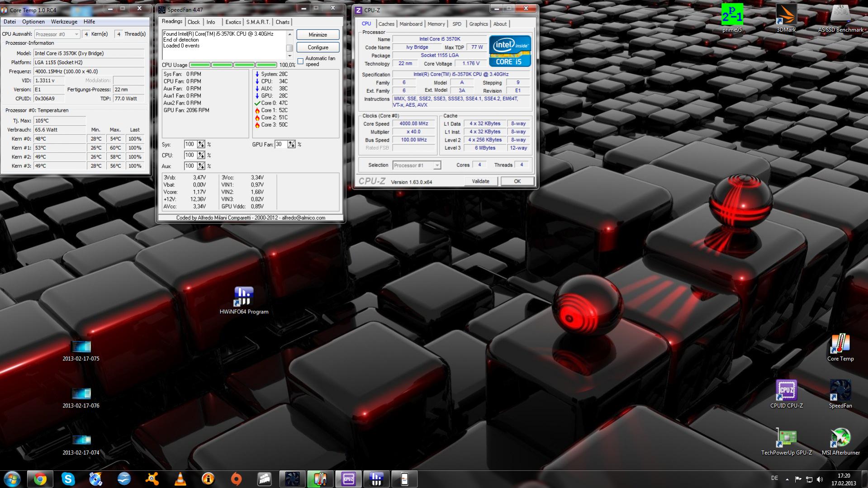
Task: Open the Werkzeuge menu in Core Temp
Action: click(64, 22)
